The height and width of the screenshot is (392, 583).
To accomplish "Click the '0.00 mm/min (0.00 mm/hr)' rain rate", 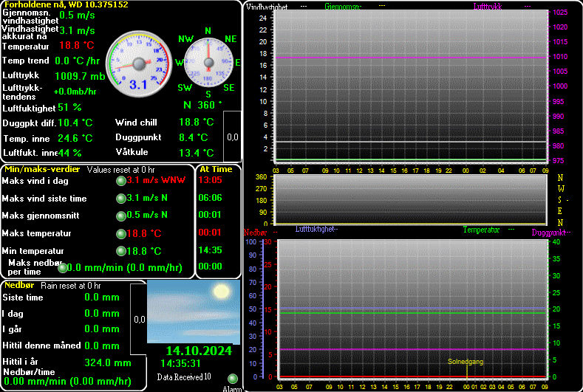I will click(68, 382).
